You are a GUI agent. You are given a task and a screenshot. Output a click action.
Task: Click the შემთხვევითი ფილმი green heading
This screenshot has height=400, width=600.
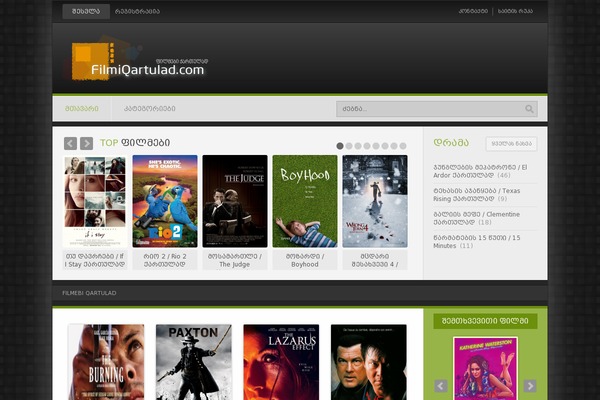(485, 321)
